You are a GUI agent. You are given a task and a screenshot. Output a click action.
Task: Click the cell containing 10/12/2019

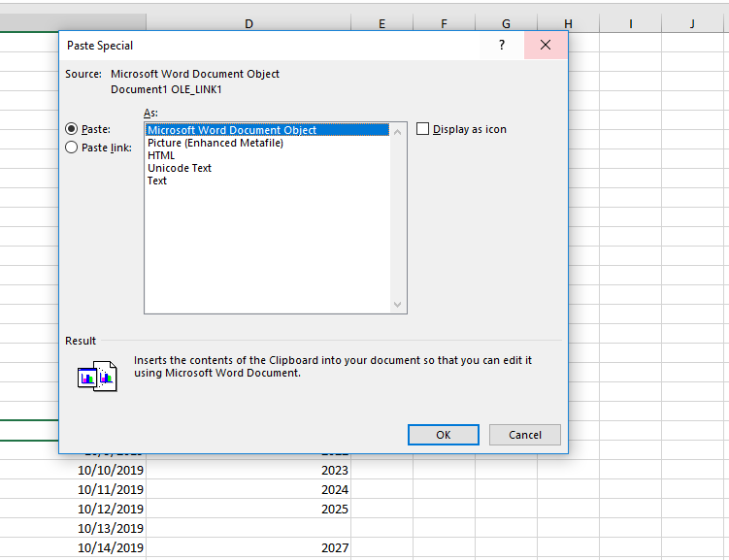73,509
